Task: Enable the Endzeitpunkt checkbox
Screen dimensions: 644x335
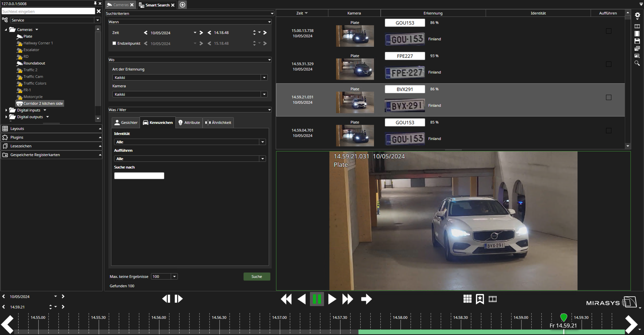Action: (x=114, y=43)
